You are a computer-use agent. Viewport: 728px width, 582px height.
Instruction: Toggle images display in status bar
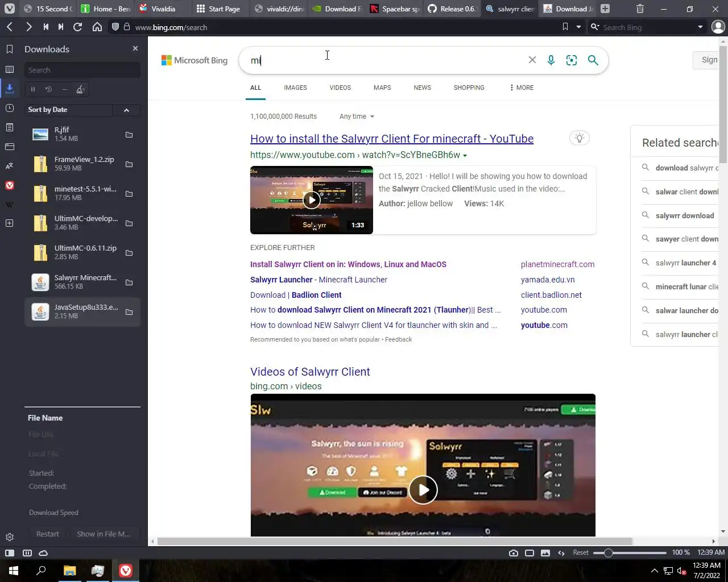545,553
